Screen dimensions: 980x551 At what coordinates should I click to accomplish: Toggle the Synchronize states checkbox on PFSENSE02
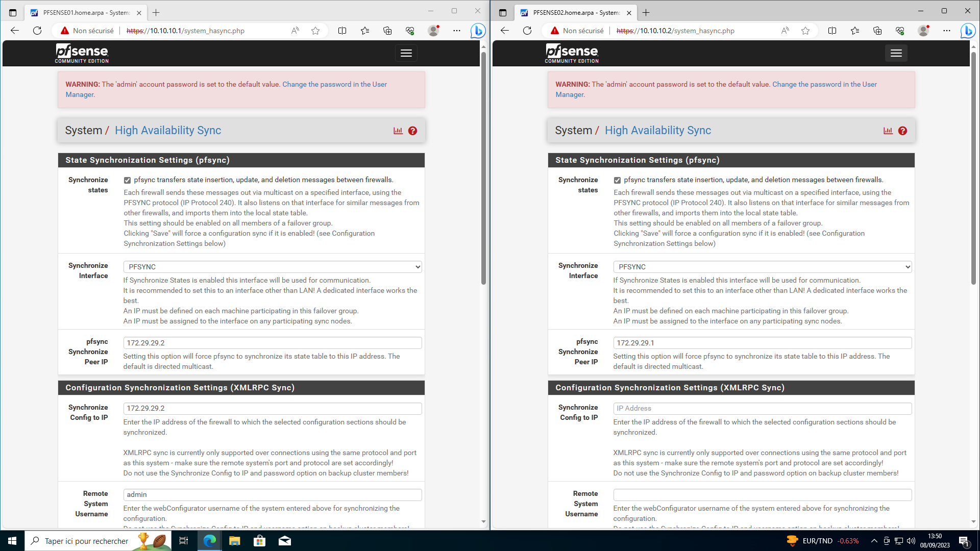tap(617, 180)
